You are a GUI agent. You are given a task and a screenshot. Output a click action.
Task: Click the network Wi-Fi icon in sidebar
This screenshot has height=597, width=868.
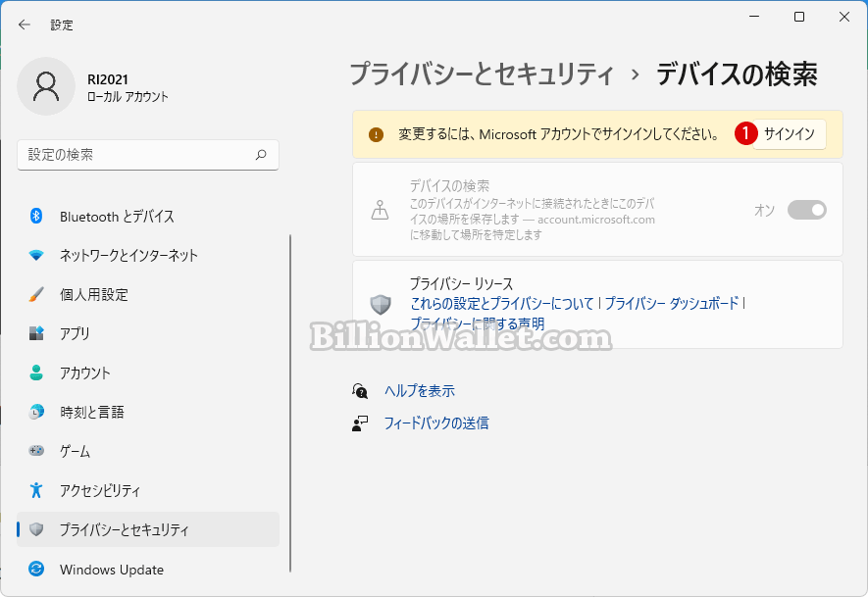(x=36, y=255)
